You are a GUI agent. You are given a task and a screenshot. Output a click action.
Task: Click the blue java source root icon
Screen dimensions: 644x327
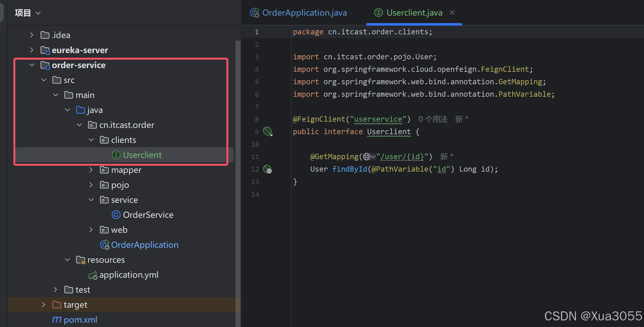81,110
